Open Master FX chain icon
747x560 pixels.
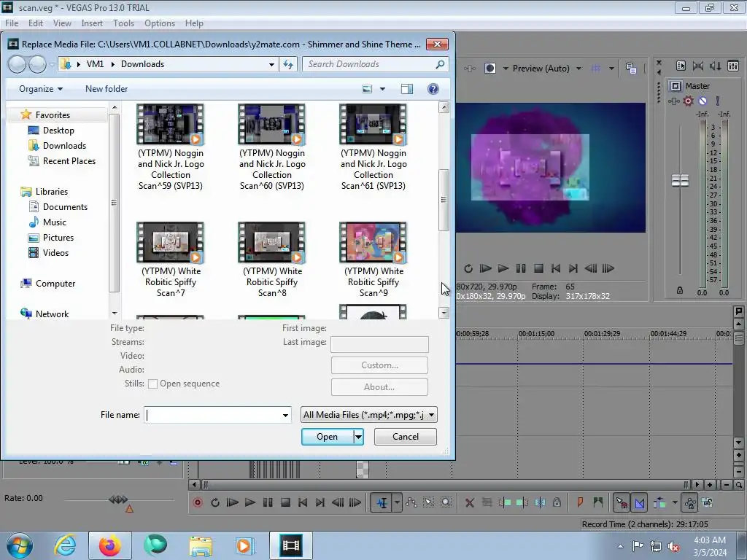coord(673,101)
